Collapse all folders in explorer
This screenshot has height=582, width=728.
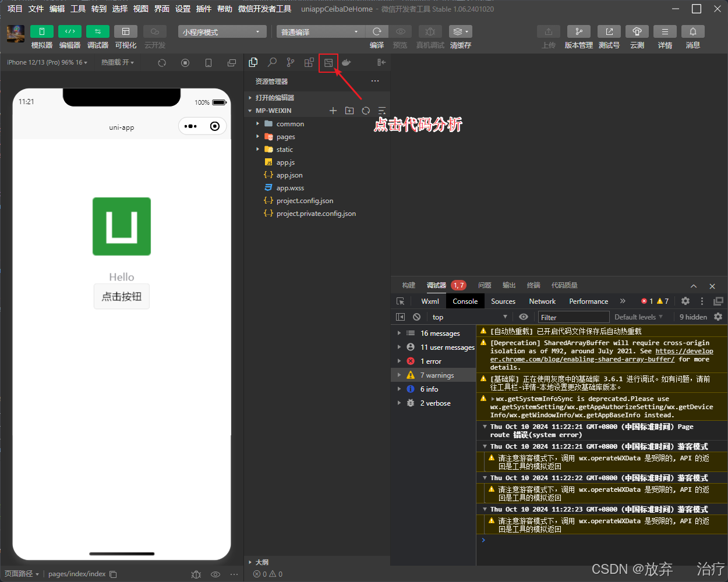pyautogui.click(x=382, y=111)
